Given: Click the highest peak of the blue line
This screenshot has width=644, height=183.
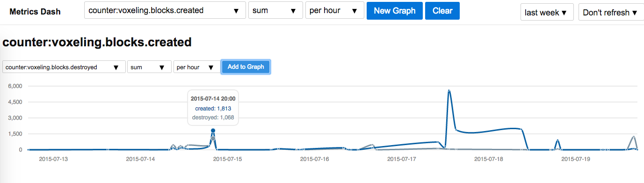Looking at the screenshot, I should 449,91.
